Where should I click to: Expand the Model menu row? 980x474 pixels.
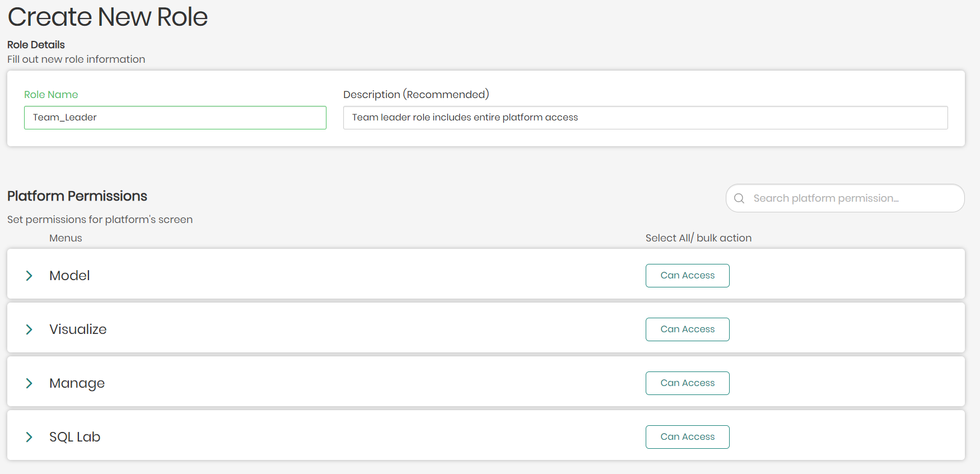click(29, 276)
